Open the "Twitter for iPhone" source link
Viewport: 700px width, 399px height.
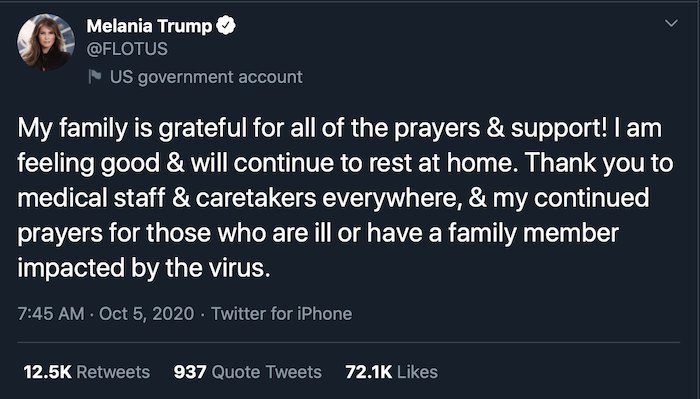[281, 313]
